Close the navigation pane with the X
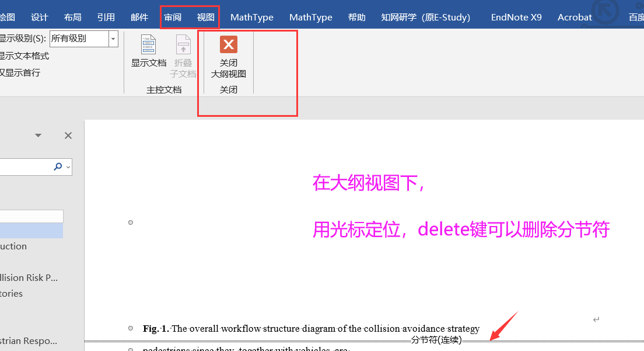This screenshot has height=351, width=644. 68,135
